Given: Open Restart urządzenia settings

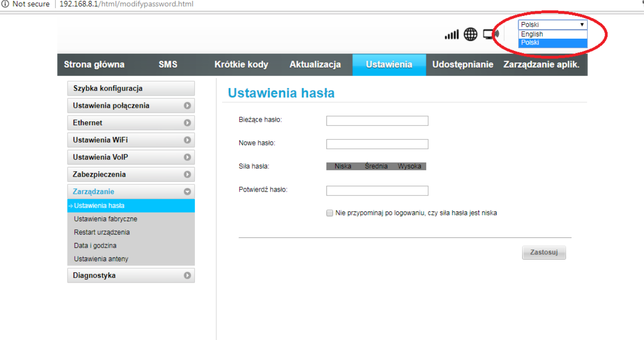Looking at the screenshot, I should coord(102,232).
